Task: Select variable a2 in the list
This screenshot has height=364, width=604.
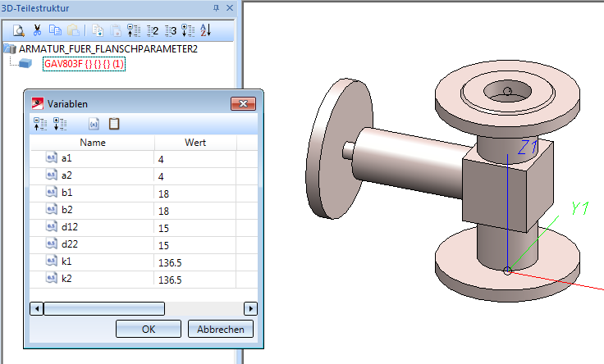Action: 66,175
